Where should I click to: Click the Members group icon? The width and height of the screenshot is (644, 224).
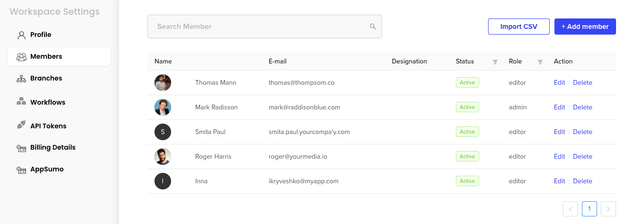(x=21, y=57)
